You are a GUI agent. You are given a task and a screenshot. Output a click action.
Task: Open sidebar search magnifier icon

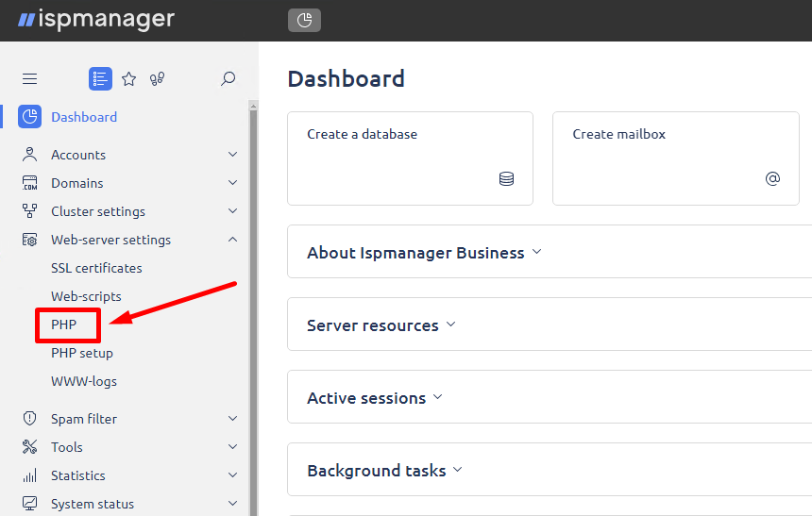point(228,79)
